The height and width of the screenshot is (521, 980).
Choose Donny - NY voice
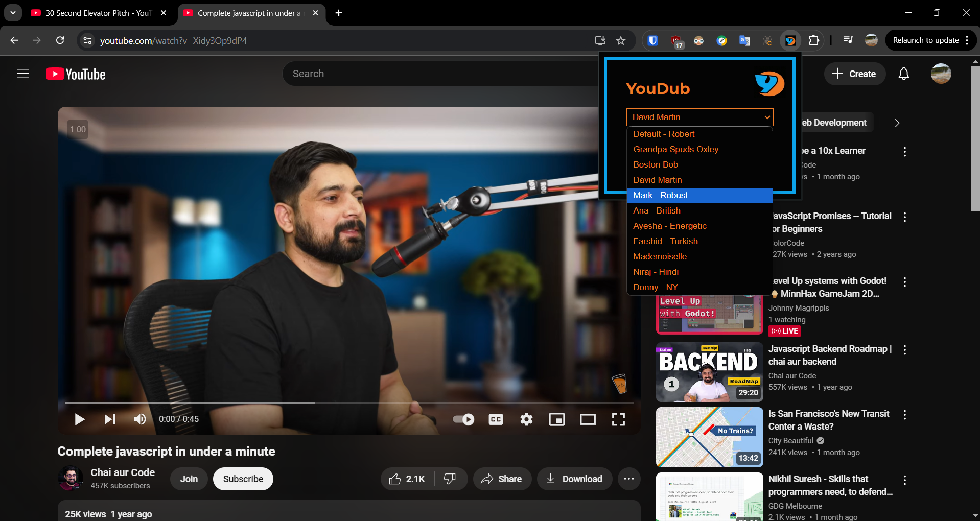[699, 287]
